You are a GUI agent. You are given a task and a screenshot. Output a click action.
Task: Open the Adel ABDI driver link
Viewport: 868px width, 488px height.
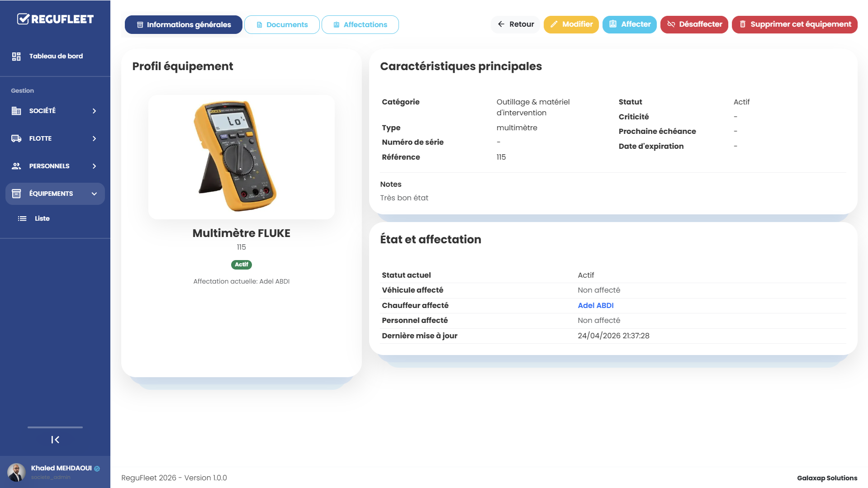pyautogui.click(x=596, y=305)
